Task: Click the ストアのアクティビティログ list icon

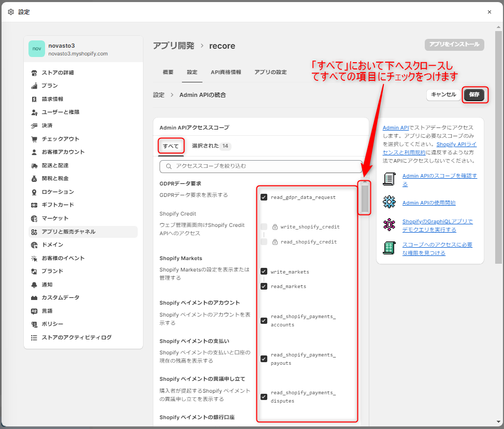Action: pyautogui.click(x=34, y=337)
